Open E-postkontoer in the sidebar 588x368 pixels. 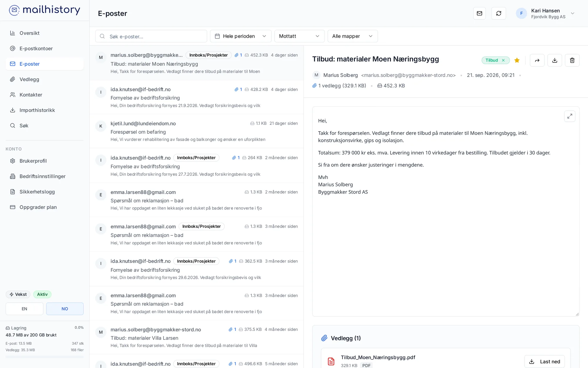pyautogui.click(x=45, y=49)
